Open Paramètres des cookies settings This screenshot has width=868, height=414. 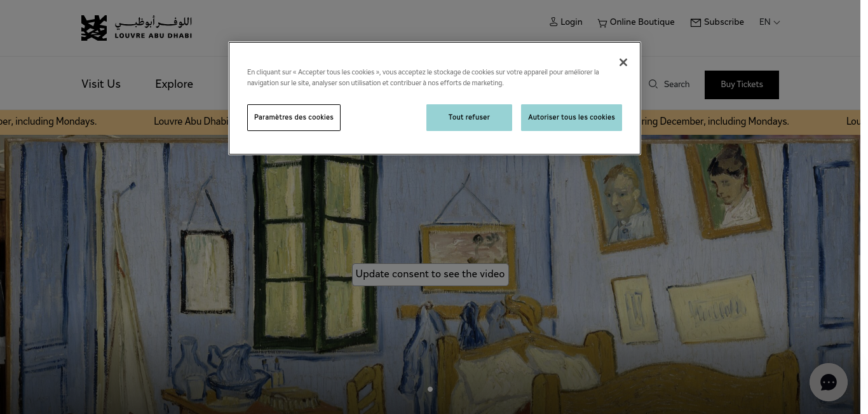coord(294,118)
